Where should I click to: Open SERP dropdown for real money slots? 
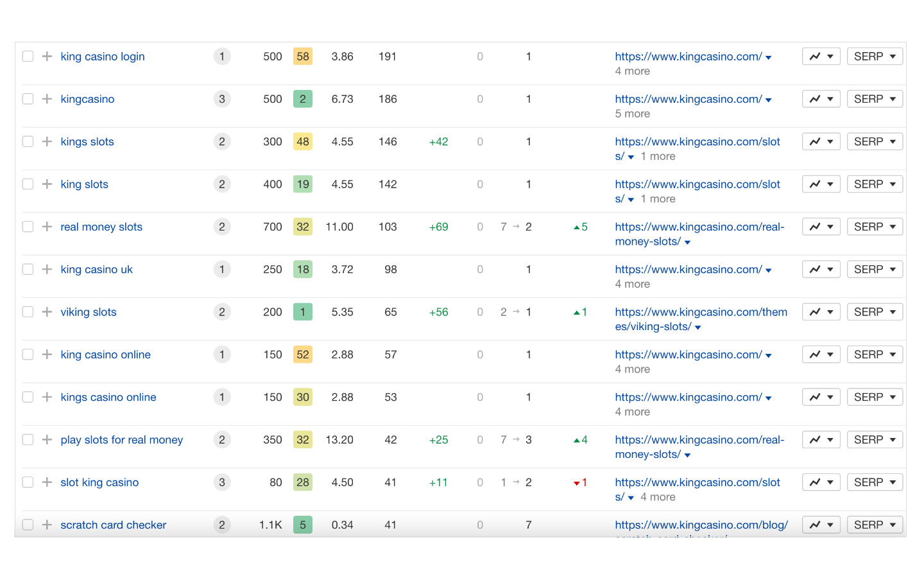[875, 227]
